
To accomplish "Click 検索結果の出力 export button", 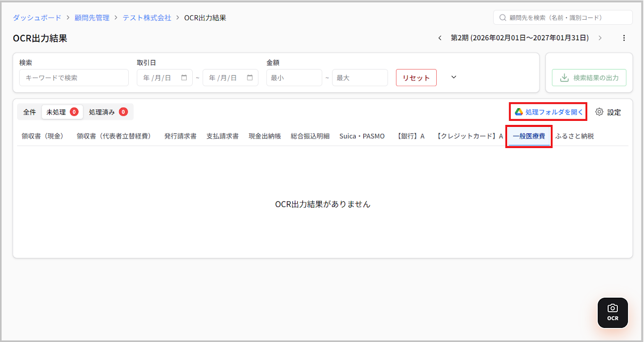I will coord(589,78).
